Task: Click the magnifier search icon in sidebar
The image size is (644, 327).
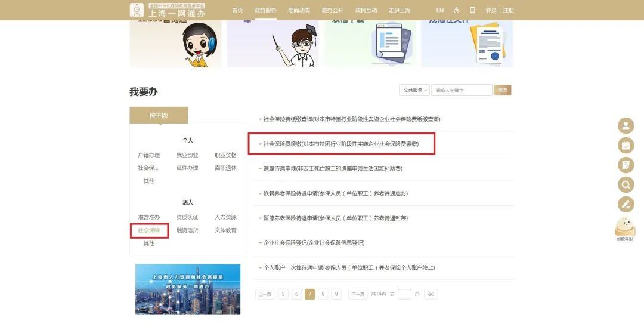Action: (626, 185)
